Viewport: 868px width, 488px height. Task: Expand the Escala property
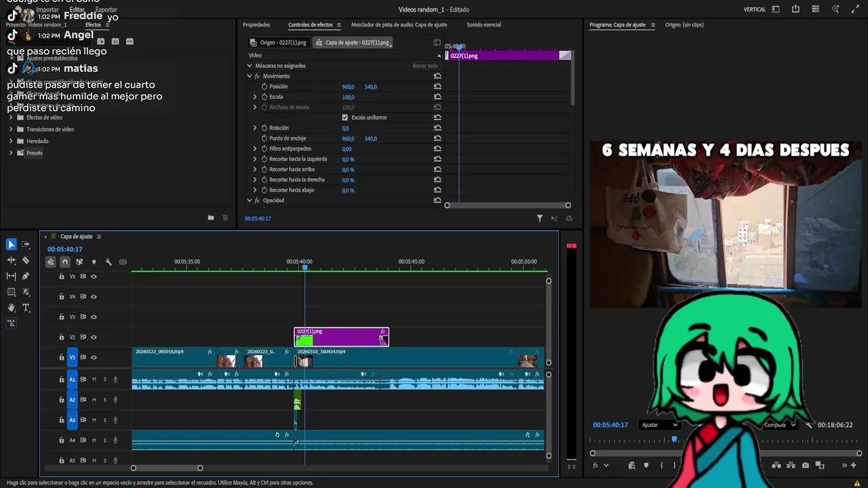(x=255, y=97)
